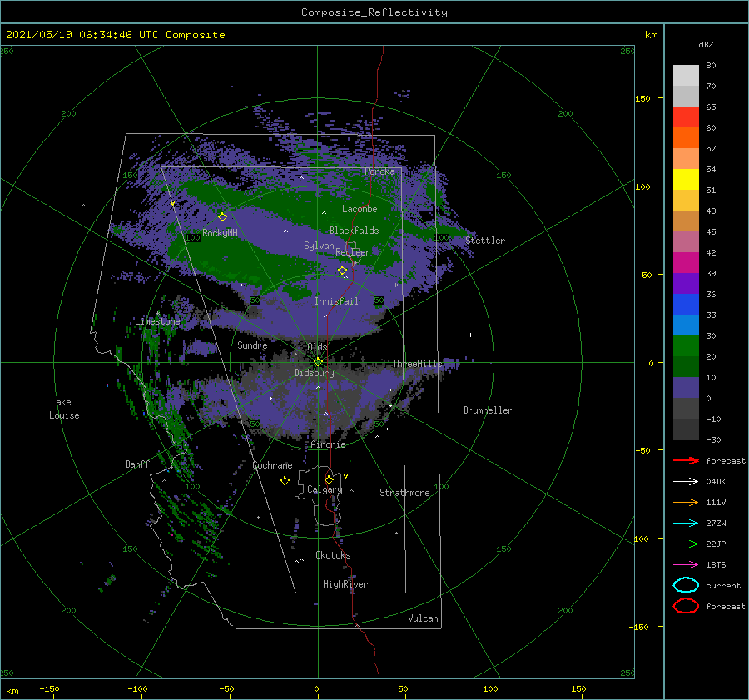
Task: Click the Airdrie town label
Action: pyautogui.click(x=328, y=444)
